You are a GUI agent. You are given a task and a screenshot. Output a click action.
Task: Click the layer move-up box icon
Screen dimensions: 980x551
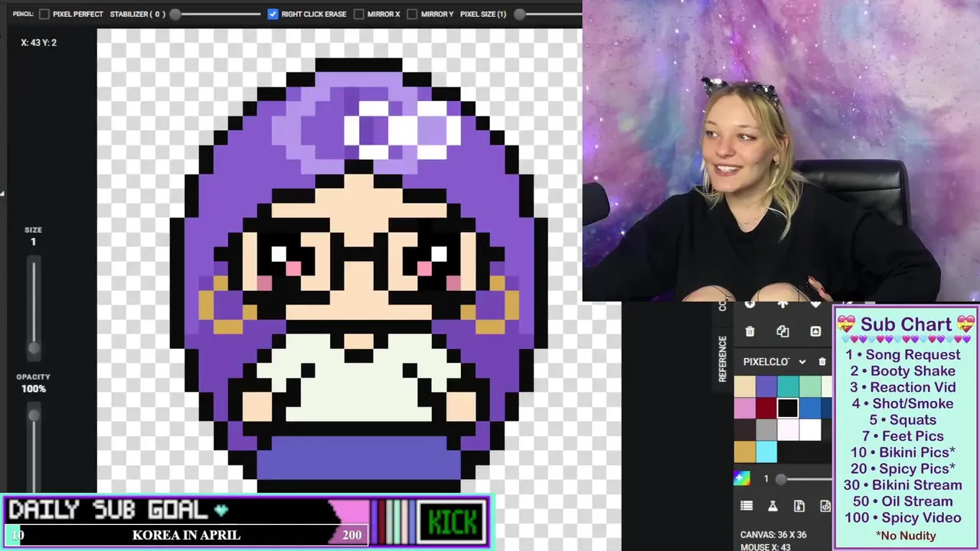pyautogui.click(x=815, y=331)
